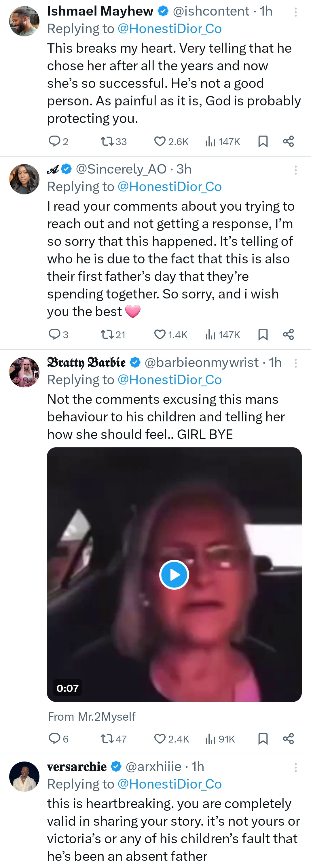The width and height of the screenshot is (311, 868).
Task: Share Ishmael Mayhew's reply
Action: click(x=289, y=142)
